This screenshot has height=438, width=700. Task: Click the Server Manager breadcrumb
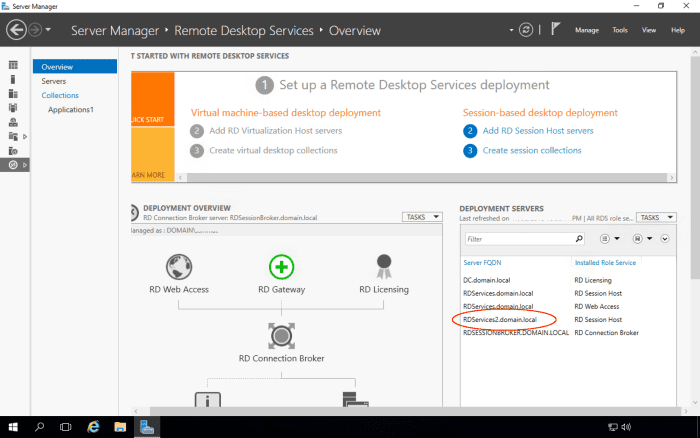point(115,30)
